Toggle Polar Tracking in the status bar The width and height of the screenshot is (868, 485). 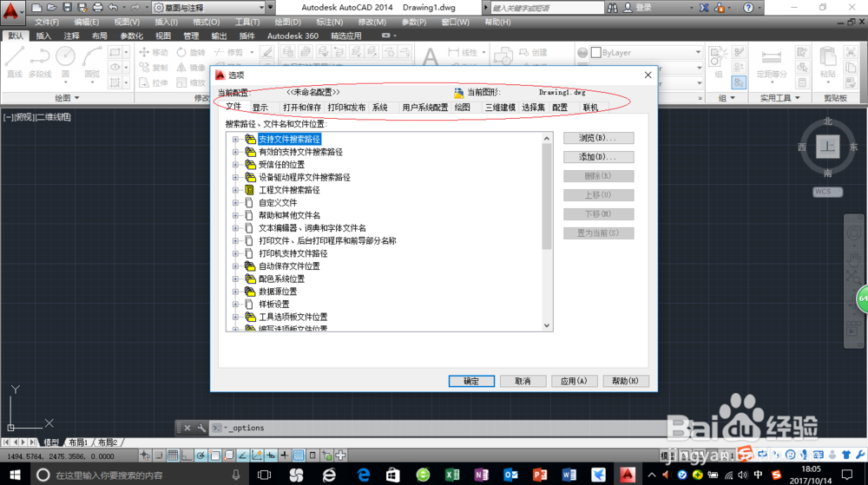201,456
